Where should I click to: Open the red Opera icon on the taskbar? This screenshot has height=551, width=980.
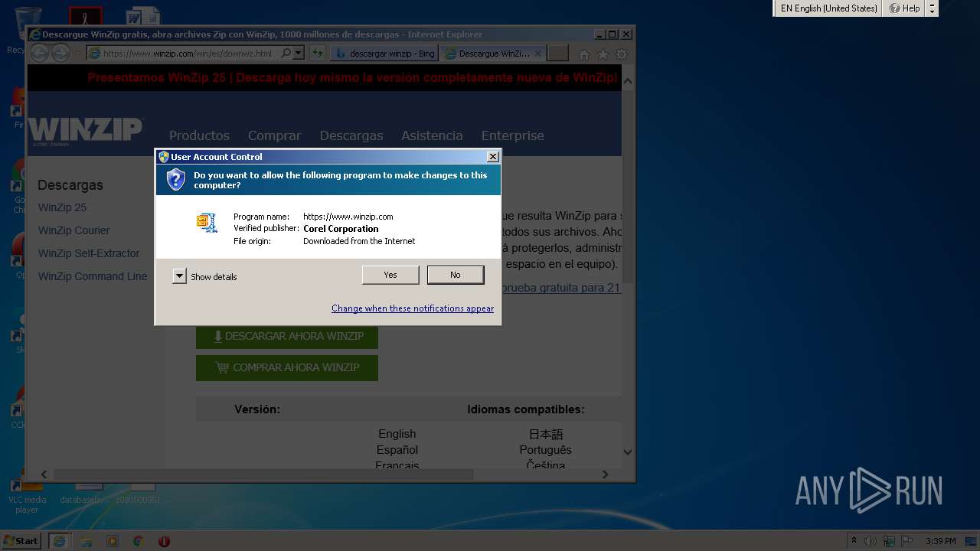click(164, 541)
